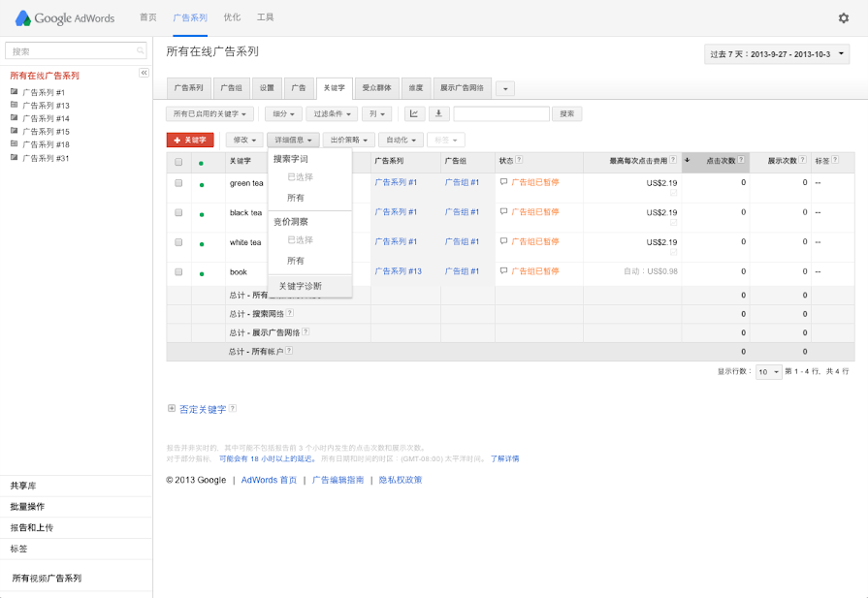The image size is (868, 598).
Task: Choose 关键字诊断 from the open menu
Action: click(300, 286)
